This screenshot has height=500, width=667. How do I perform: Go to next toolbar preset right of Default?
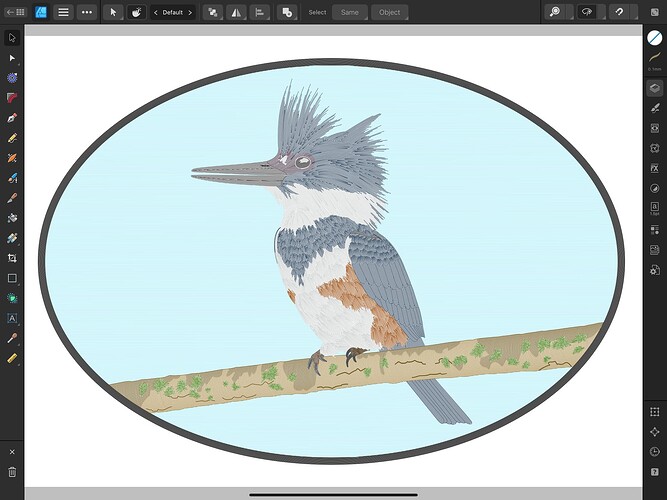(x=190, y=13)
